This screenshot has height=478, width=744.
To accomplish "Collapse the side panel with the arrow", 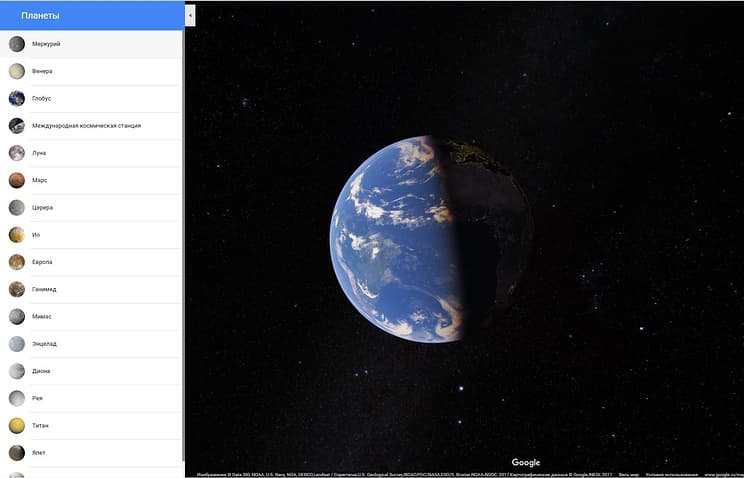I will pos(190,16).
